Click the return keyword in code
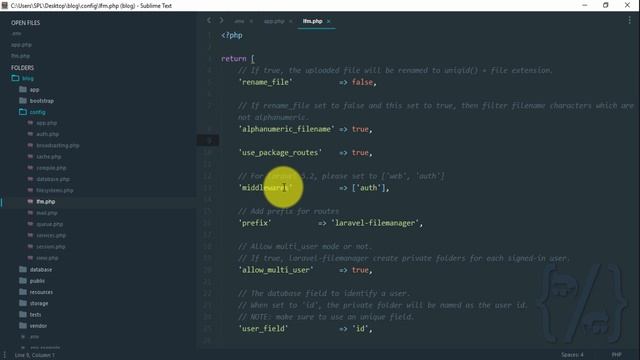This screenshot has width=640, height=360. point(233,59)
